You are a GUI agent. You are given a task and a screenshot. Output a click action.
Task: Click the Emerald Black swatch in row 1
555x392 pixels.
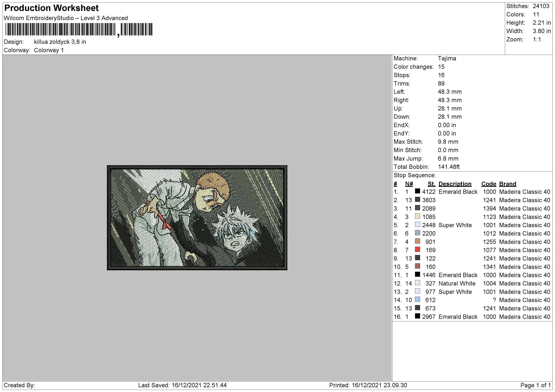pos(417,191)
